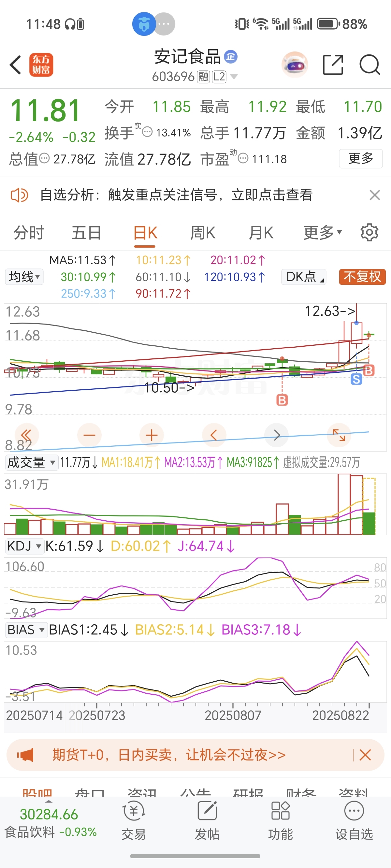Open the DK点 dropdown
The image size is (391, 868).
[x=304, y=277]
